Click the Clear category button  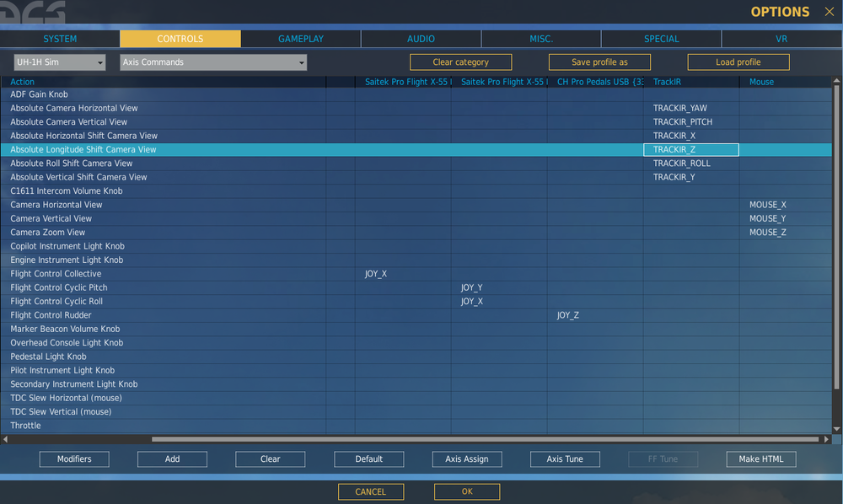pyautogui.click(x=461, y=62)
